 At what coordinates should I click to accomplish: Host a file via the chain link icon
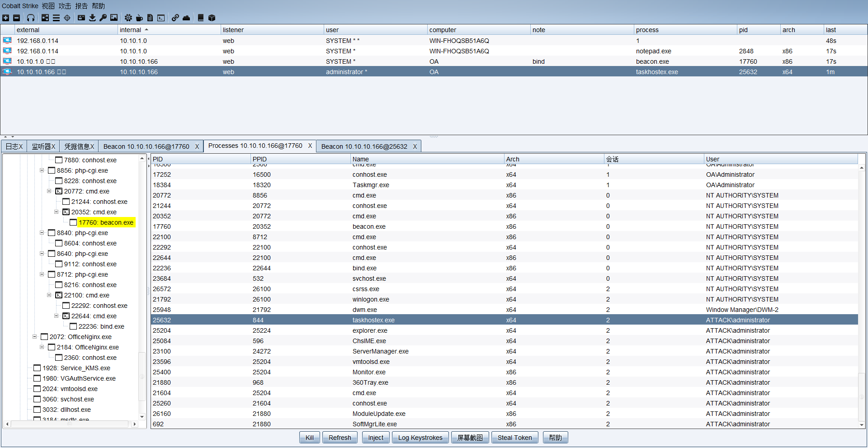tap(175, 18)
